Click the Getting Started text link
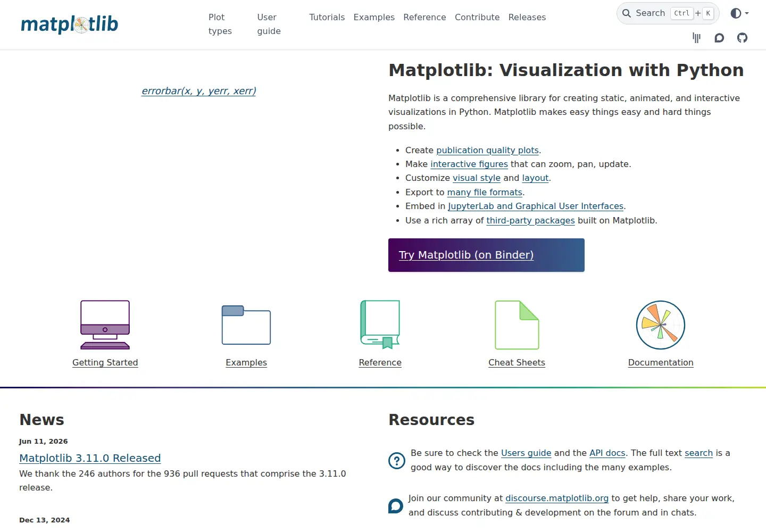The height and width of the screenshot is (532, 766). pyautogui.click(x=105, y=362)
